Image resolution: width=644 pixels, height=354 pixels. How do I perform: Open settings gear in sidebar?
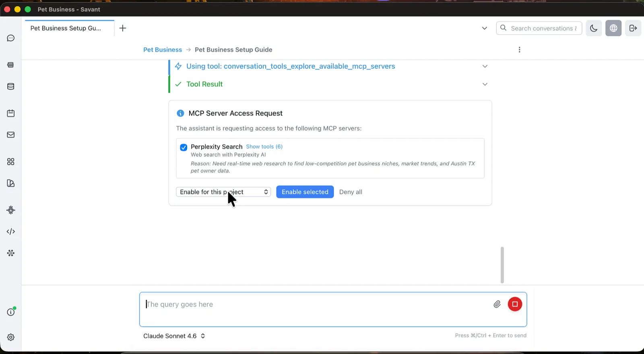tap(11, 337)
